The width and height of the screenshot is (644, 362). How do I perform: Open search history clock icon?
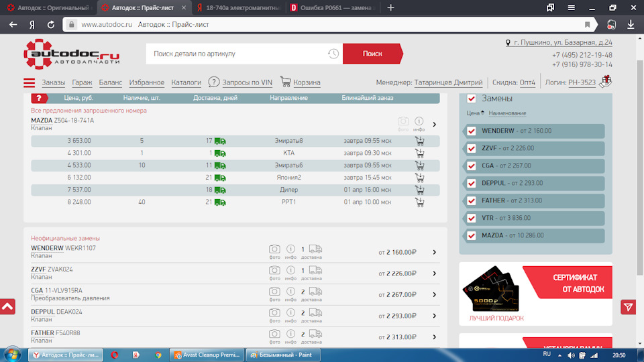click(333, 54)
